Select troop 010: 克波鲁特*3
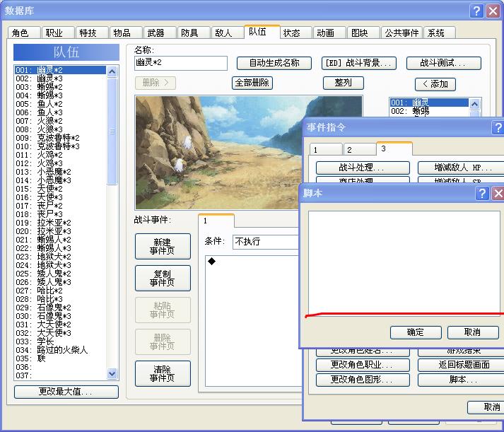504x432 pixels. click(x=60, y=146)
